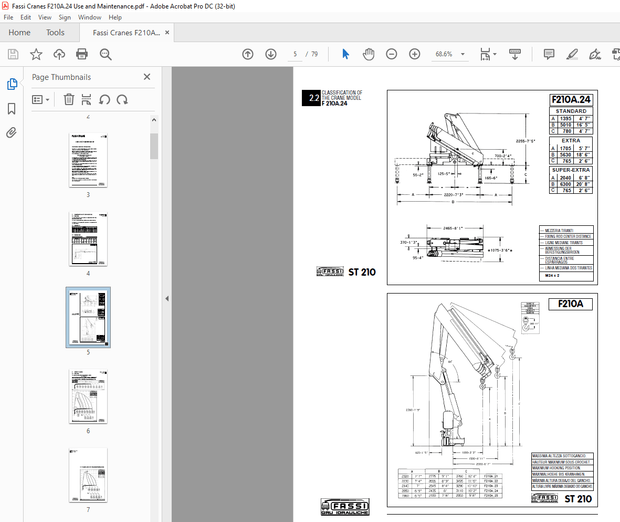This screenshot has height=522, width=620.
Task: Open the Attachments paperclip icon
Action: 12,132
